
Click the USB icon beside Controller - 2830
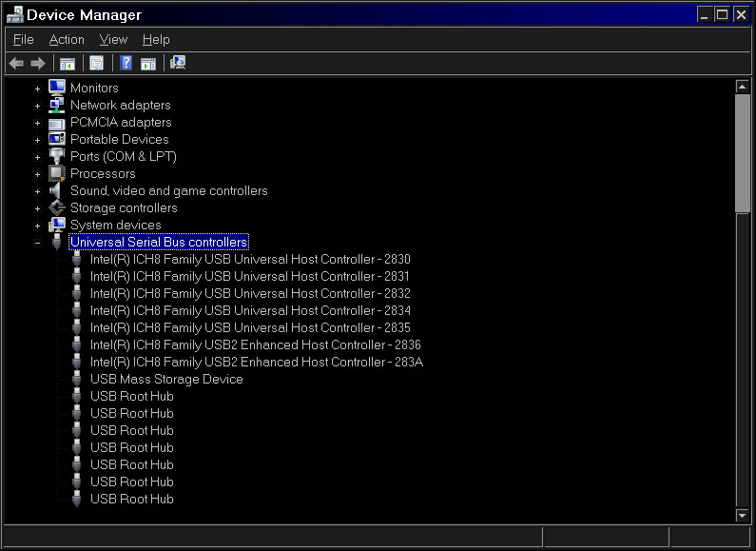[77, 259]
